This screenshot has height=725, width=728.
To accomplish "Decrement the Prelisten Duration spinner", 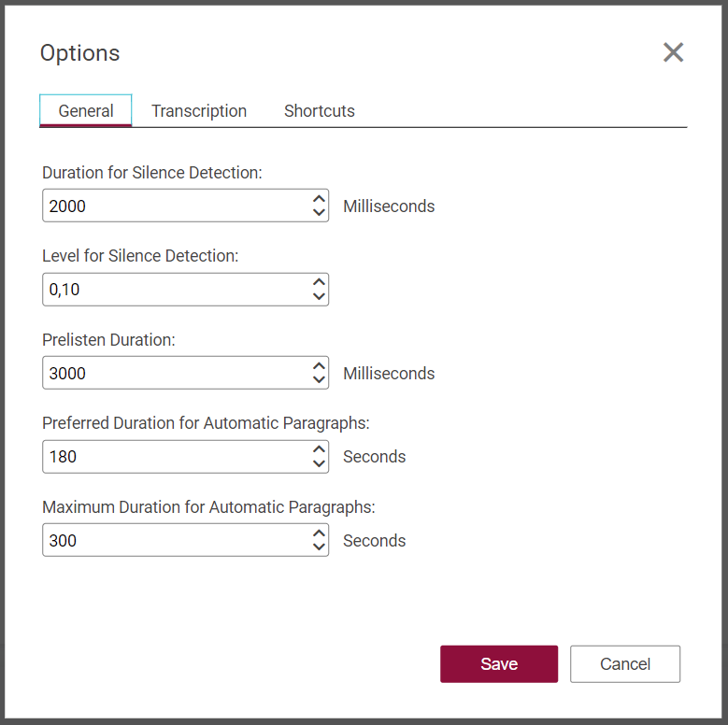I will point(319,380).
